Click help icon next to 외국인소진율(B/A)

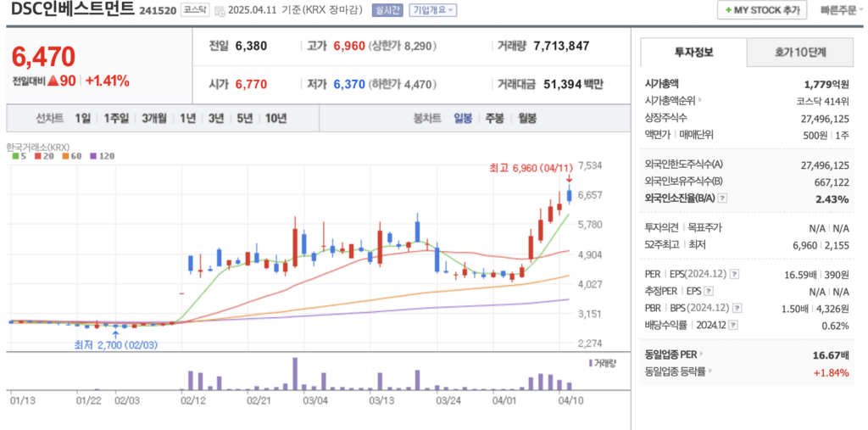coord(722,198)
